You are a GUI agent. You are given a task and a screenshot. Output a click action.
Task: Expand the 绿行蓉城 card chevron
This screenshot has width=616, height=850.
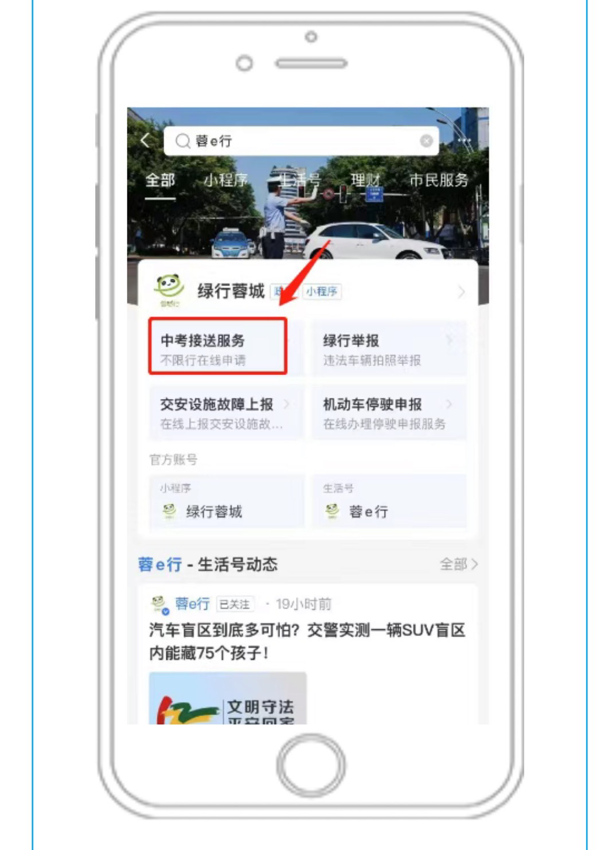(x=461, y=292)
